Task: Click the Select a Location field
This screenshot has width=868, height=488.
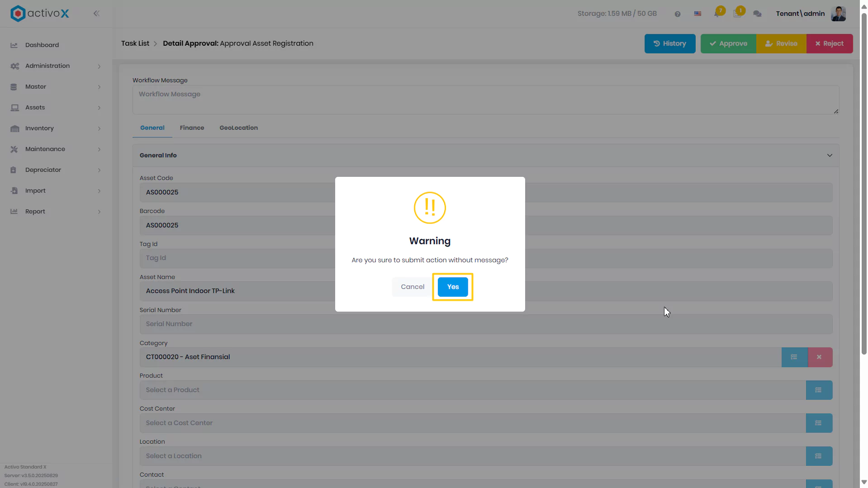Action: click(x=473, y=456)
